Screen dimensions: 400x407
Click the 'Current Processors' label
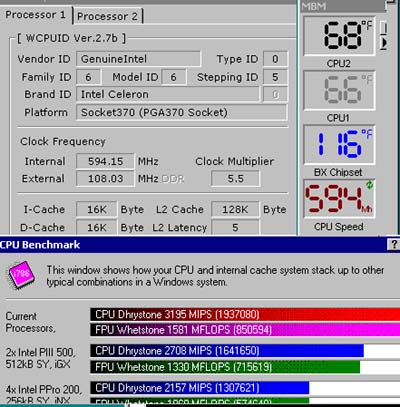(30, 322)
